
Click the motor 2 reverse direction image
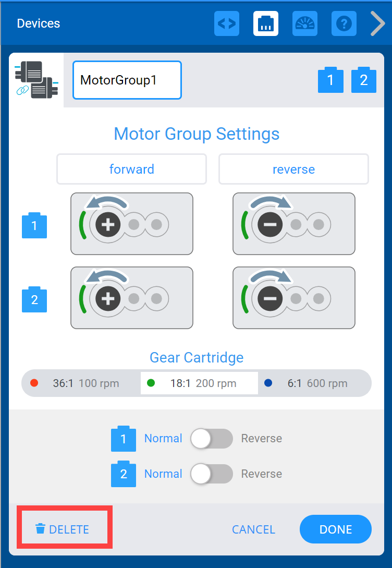click(x=293, y=298)
